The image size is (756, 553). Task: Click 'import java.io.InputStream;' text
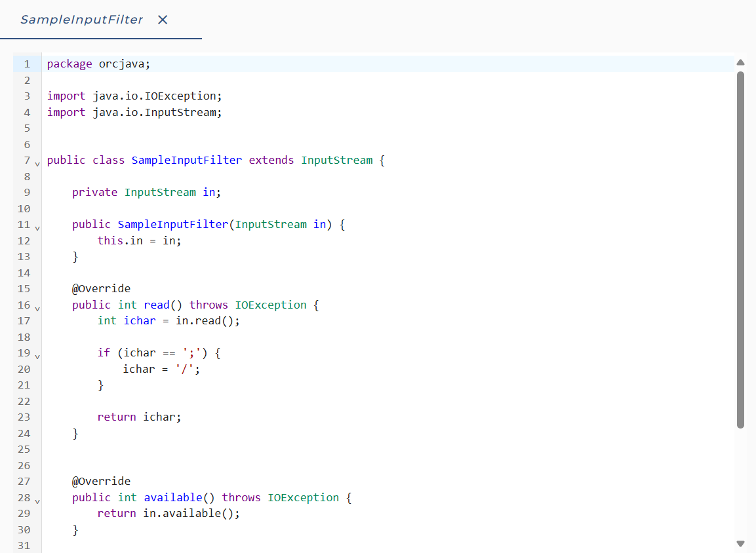tap(134, 112)
